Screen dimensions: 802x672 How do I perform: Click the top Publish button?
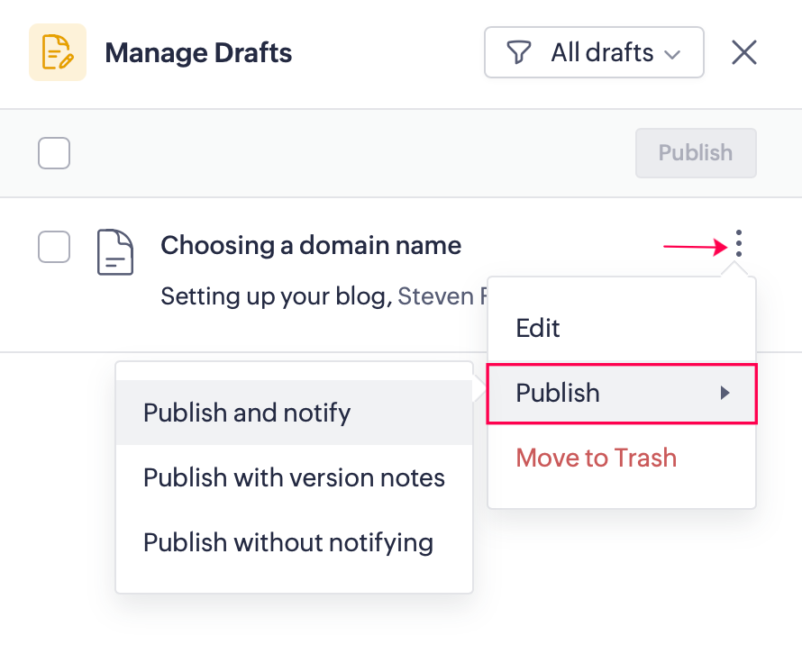tap(695, 153)
